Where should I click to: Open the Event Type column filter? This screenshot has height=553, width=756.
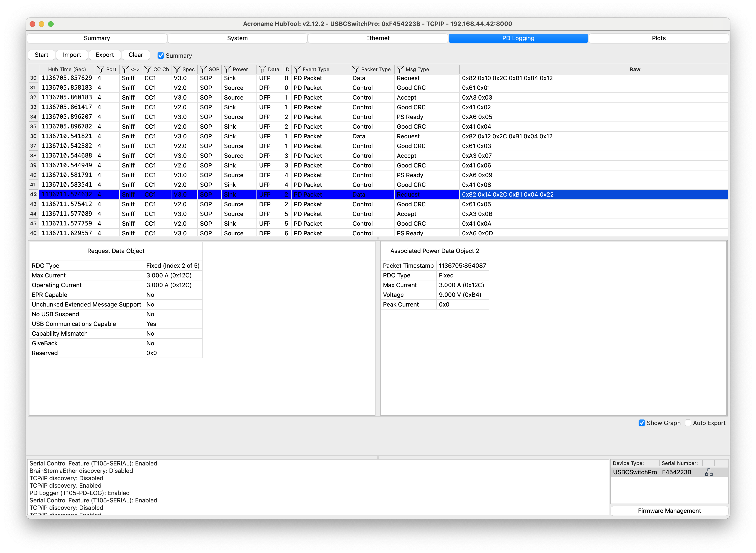297,69
